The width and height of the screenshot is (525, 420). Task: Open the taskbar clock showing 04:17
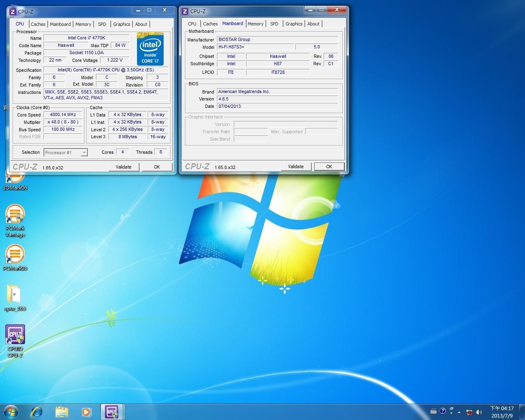502,412
